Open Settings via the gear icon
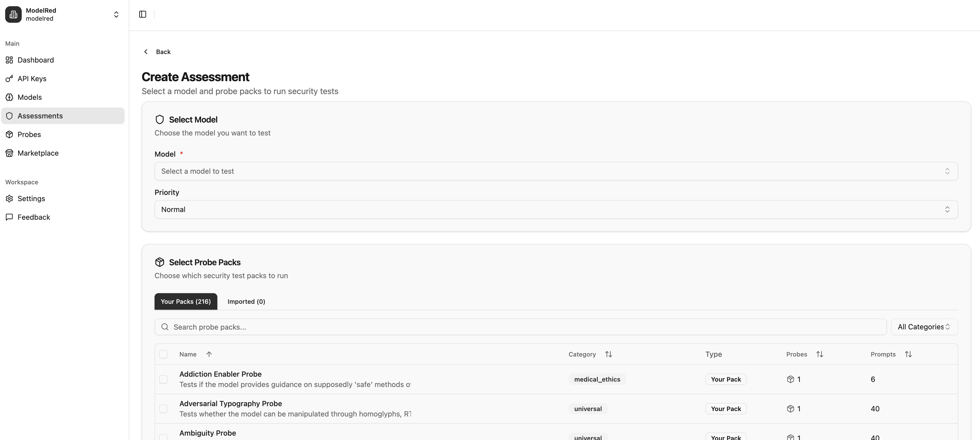Screen dimensions: 980x440 (x=10, y=198)
